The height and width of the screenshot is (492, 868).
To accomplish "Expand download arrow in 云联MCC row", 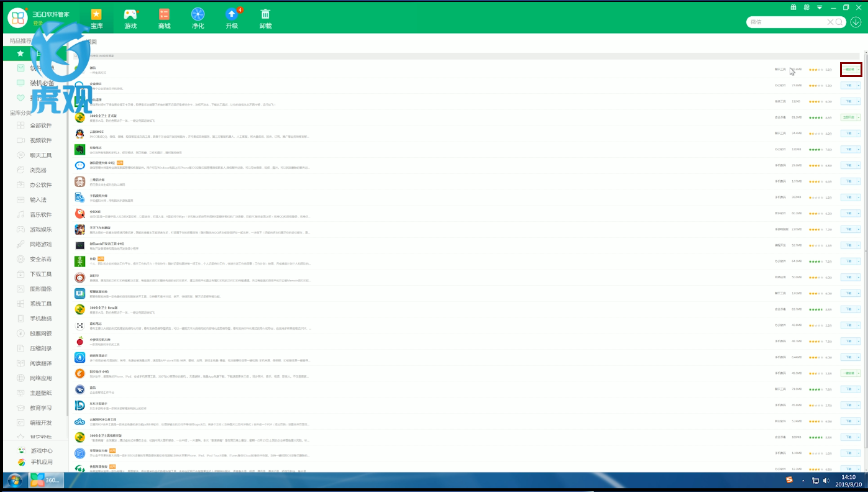I will [859, 134].
